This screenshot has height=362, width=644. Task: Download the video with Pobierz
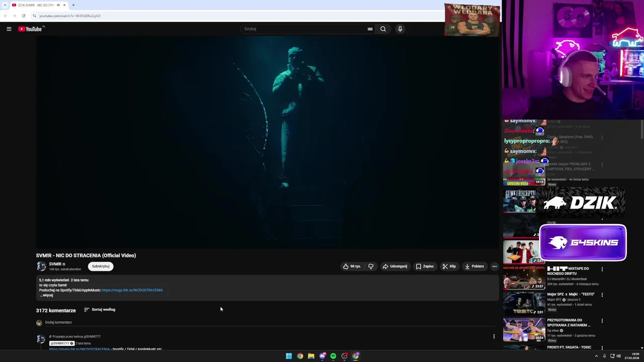[x=474, y=266]
